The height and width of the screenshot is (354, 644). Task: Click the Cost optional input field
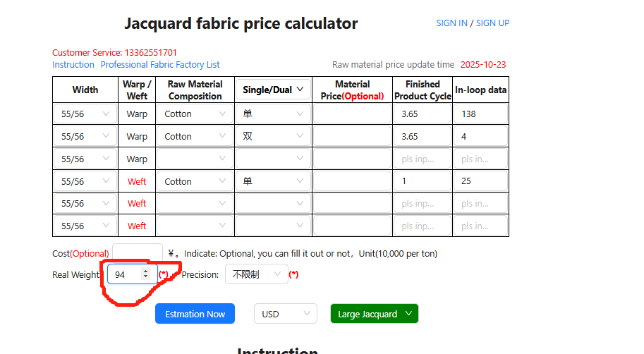137,253
